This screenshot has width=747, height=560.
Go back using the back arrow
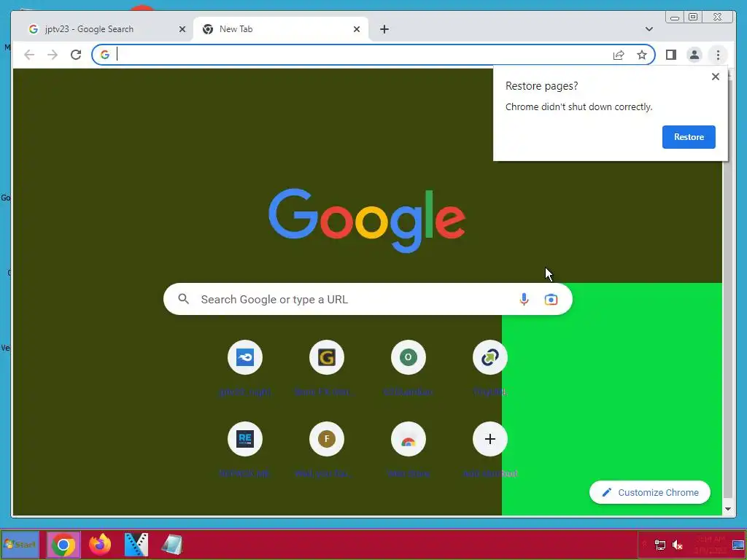(29, 55)
